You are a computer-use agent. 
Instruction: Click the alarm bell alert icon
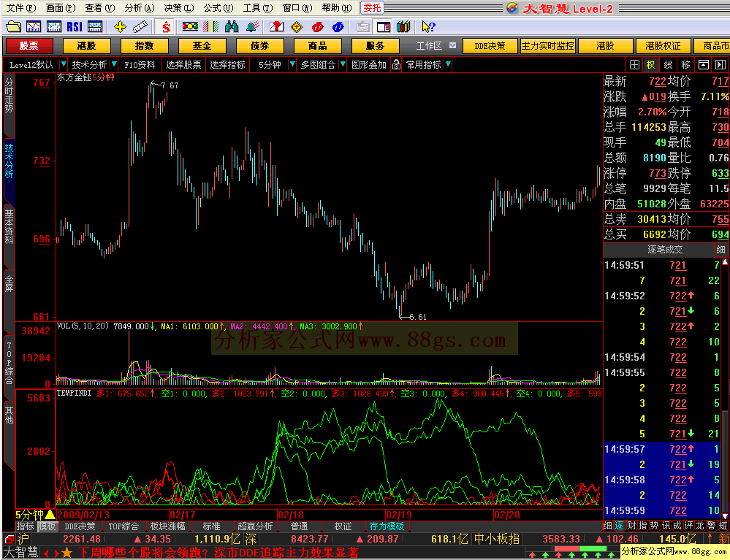tap(252, 26)
